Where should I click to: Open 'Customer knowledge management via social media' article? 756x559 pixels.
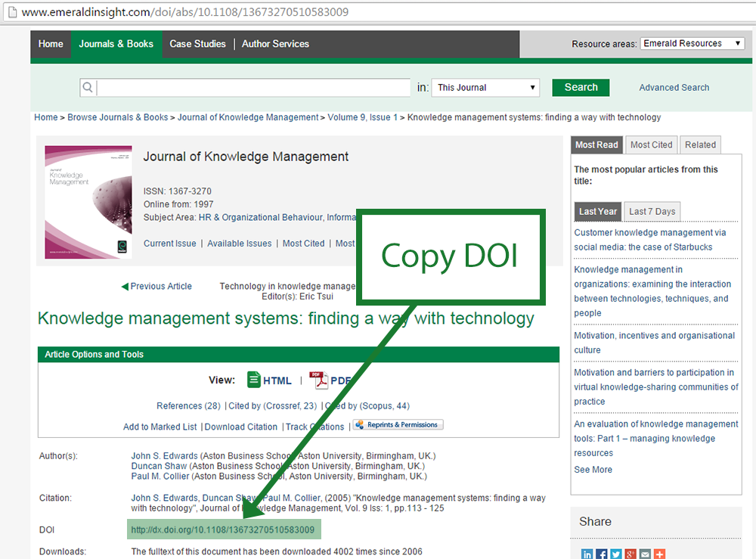click(650, 240)
